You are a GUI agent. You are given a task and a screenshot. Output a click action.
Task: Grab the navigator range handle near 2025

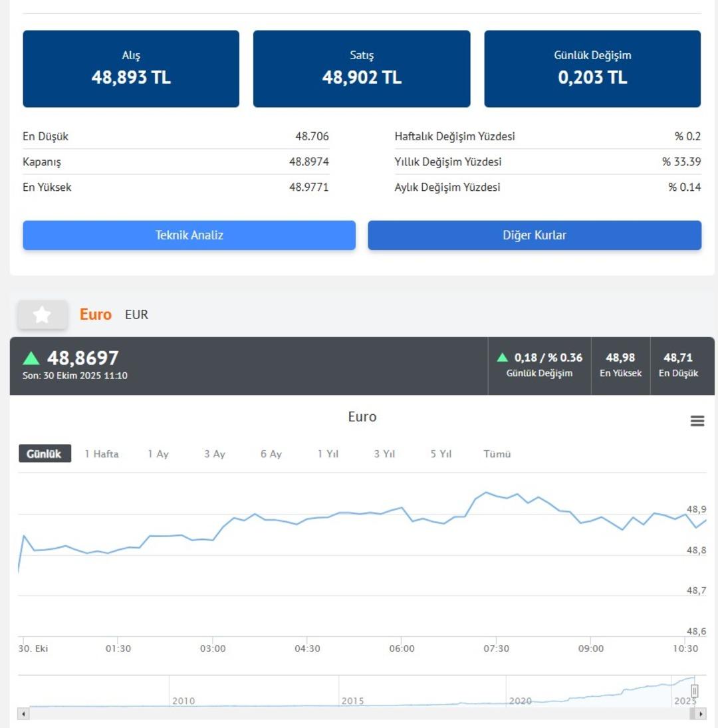[x=694, y=691]
